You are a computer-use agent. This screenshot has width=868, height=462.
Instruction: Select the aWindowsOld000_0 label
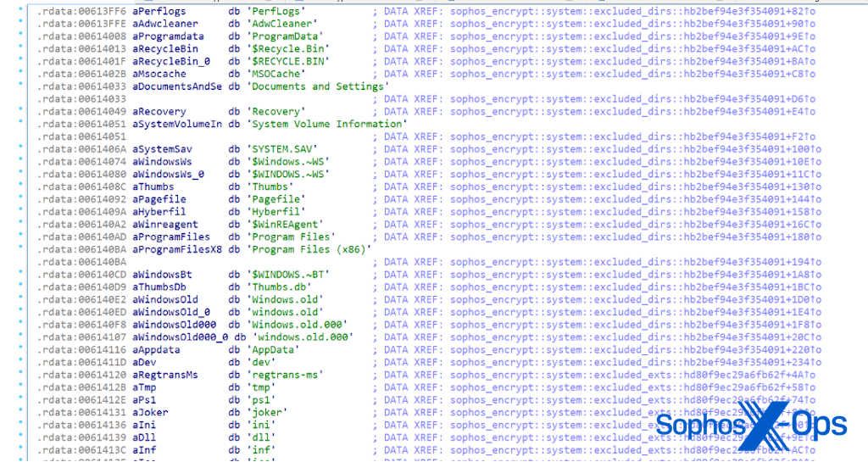click(180, 337)
